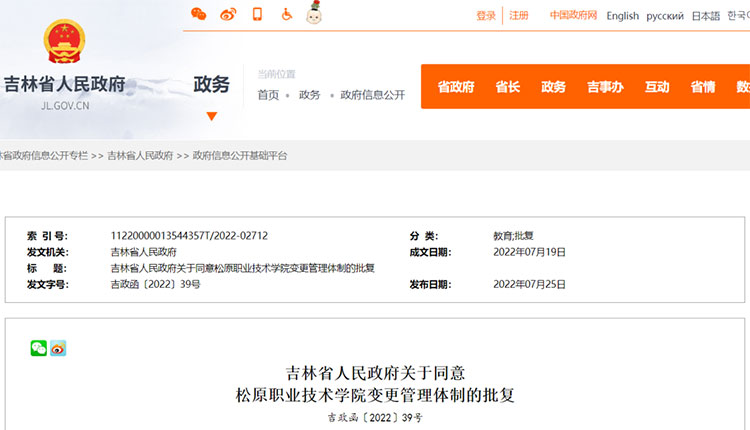Open the 省情 navigation tab
Screen dimensions: 750x430
(703, 87)
